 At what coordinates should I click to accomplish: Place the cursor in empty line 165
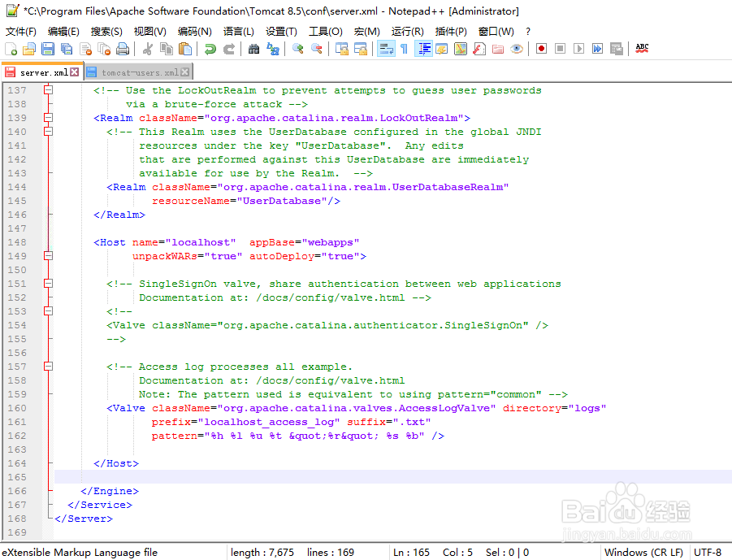click(393, 477)
